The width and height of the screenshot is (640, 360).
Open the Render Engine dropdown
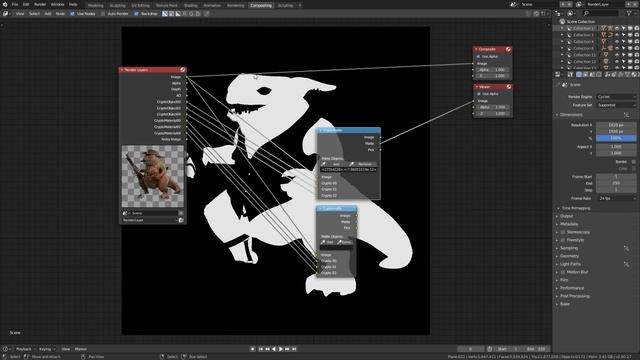point(616,97)
